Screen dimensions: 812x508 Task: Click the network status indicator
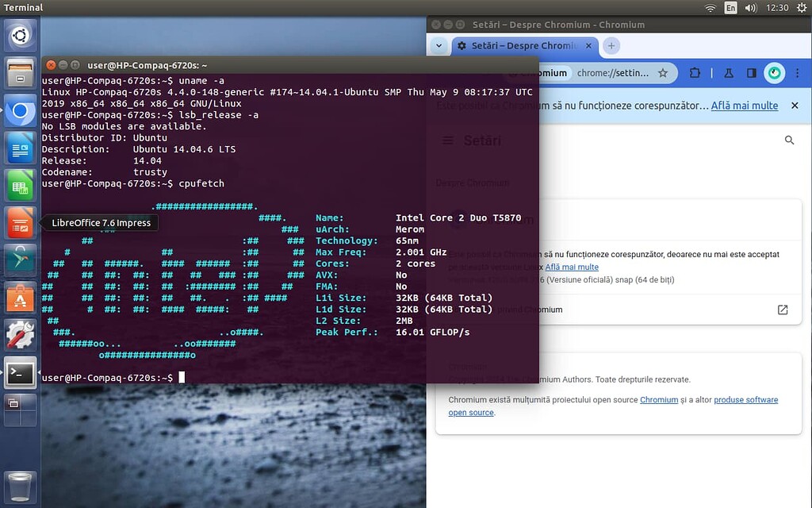point(710,8)
